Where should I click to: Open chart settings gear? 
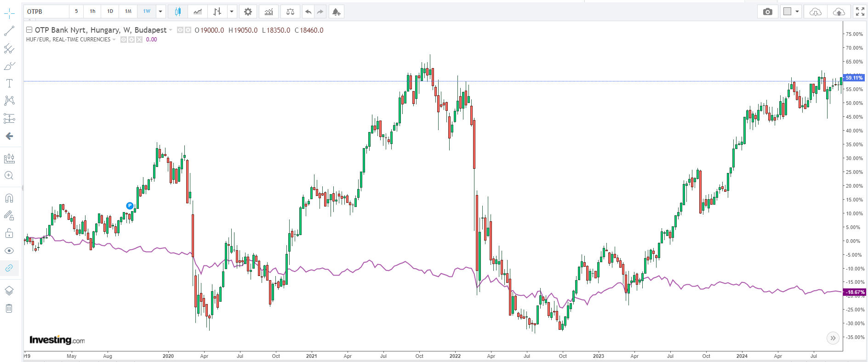coord(248,11)
